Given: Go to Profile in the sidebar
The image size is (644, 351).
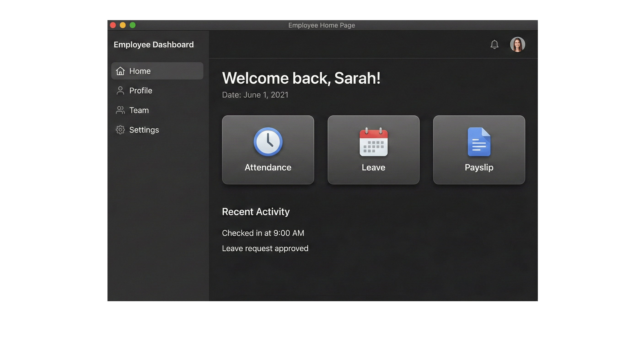Looking at the screenshot, I should pyautogui.click(x=141, y=90).
